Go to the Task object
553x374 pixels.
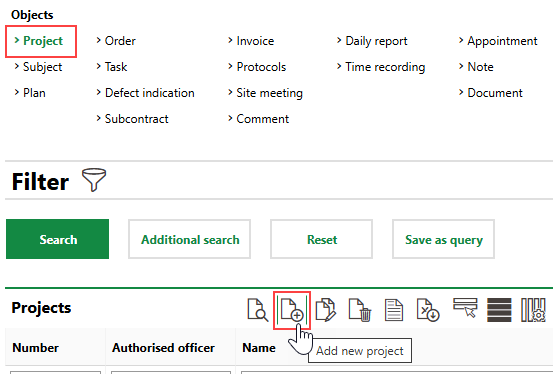[116, 67]
